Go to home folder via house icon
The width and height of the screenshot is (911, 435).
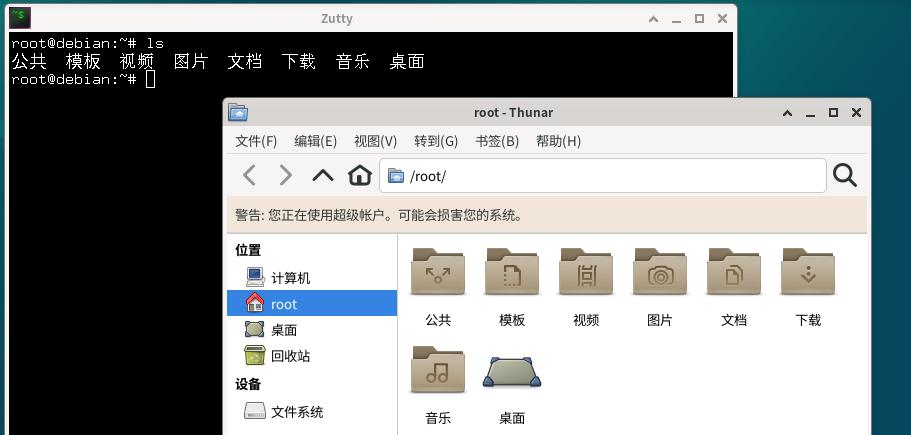pyautogui.click(x=360, y=175)
